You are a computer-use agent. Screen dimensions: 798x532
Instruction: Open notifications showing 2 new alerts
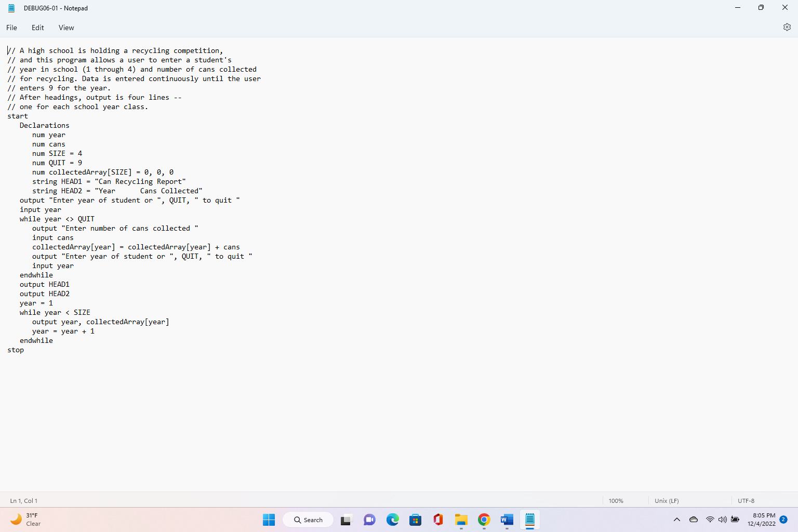[783, 520]
